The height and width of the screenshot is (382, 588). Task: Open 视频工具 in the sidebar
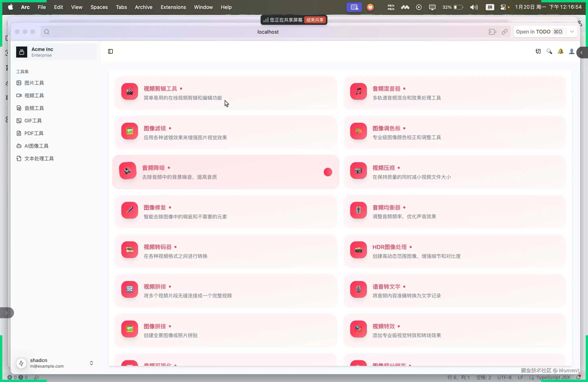(x=55, y=95)
